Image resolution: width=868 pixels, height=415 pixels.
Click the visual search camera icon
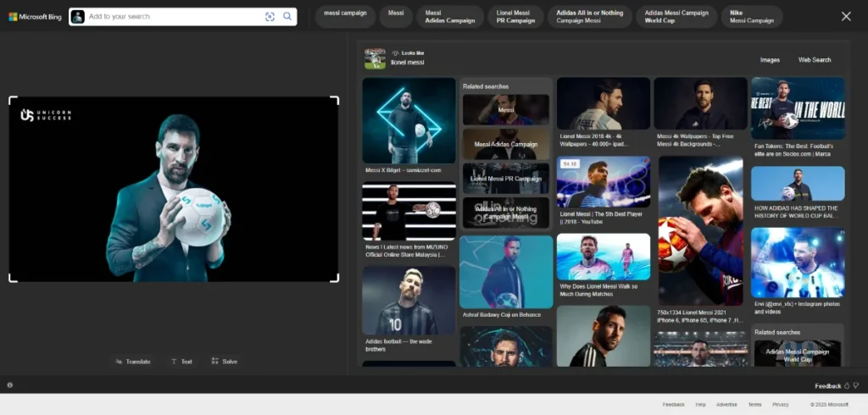(x=270, y=17)
